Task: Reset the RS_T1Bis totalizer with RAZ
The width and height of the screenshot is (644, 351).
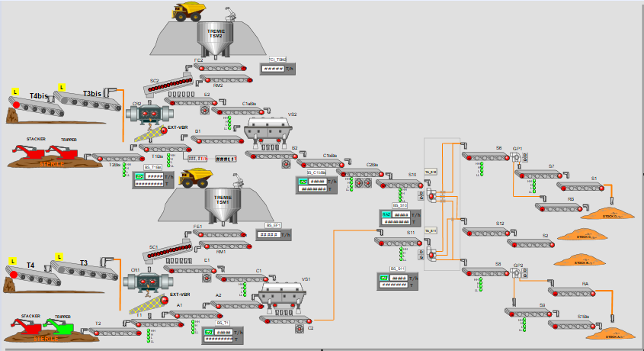Action: pyautogui.click(x=140, y=176)
